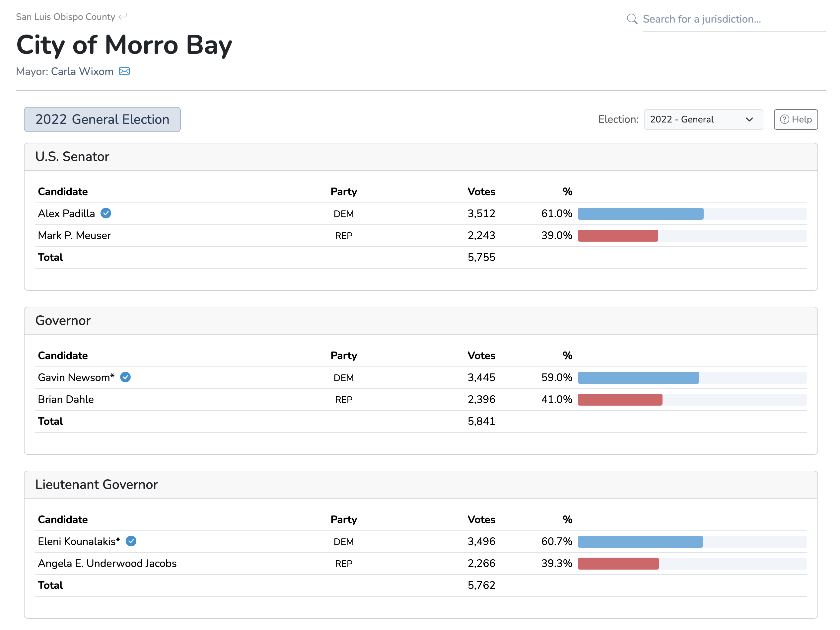The width and height of the screenshot is (840, 630).
Task: Click Mark P. Meuser's red percentage bar
Action: tap(618, 236)
